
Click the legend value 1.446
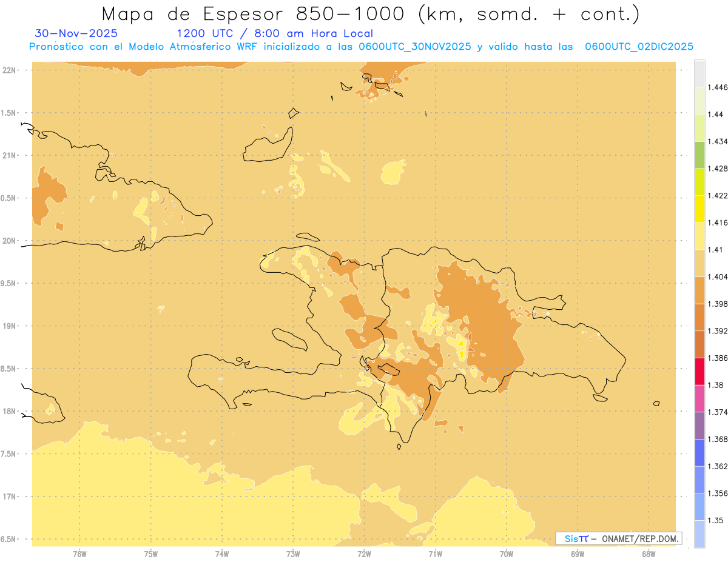(x=717, y=87)
